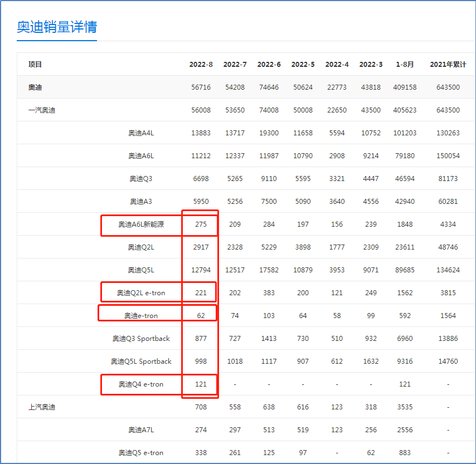Image resolution: width=476 pixels, height=464 pixels.
Task: Click the 奥迪A6L row label
Action: [x=141, y=155]
